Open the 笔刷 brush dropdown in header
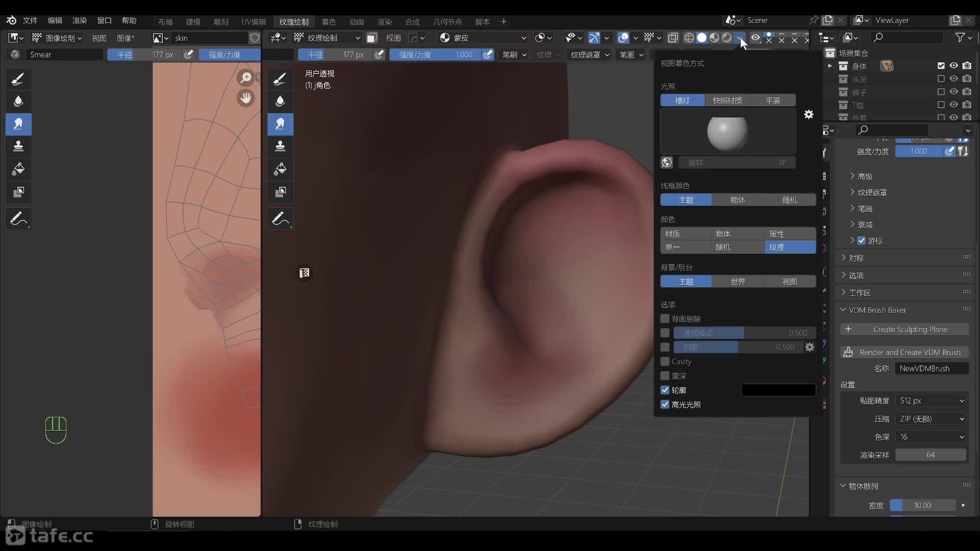 tap(513, 55)
